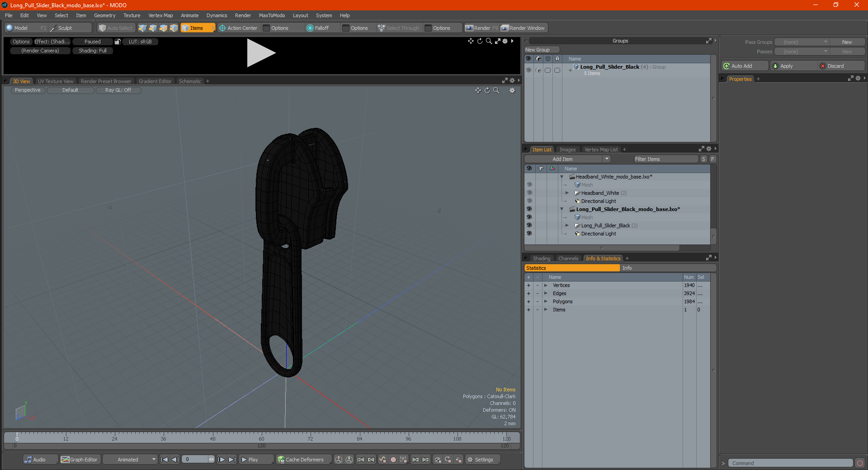
Task: Open preview panel gear settings
Action: click(505, 41)
